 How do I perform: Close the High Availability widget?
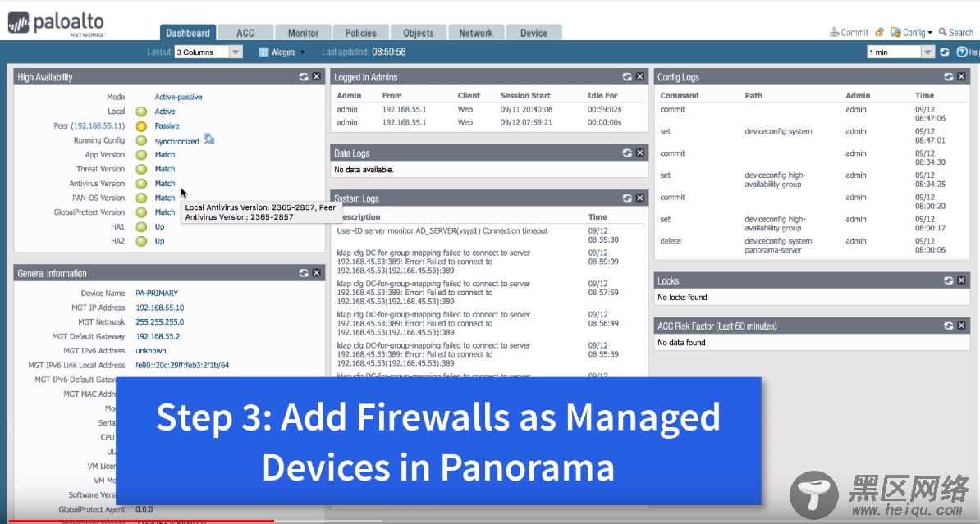[316, 77]
